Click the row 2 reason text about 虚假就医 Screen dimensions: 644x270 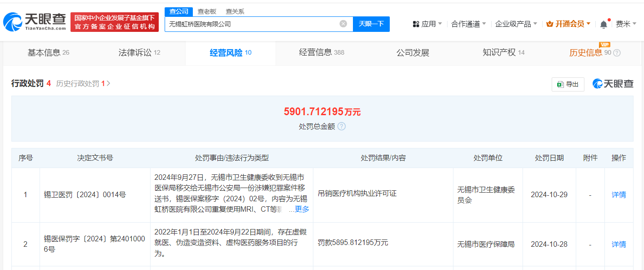[x=230, y=242]
